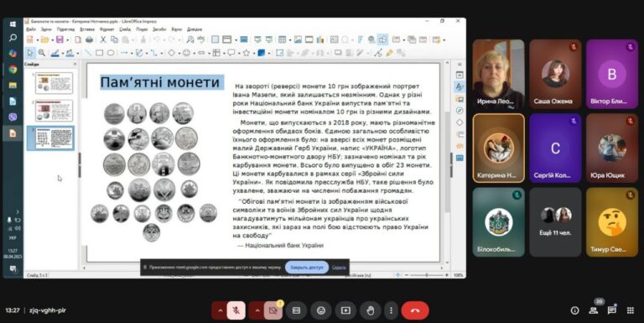Screen dimensions: 644x323
Task: Open the 'Ещё 11 чел.' participants tile
Action: [x=555, y=222]
